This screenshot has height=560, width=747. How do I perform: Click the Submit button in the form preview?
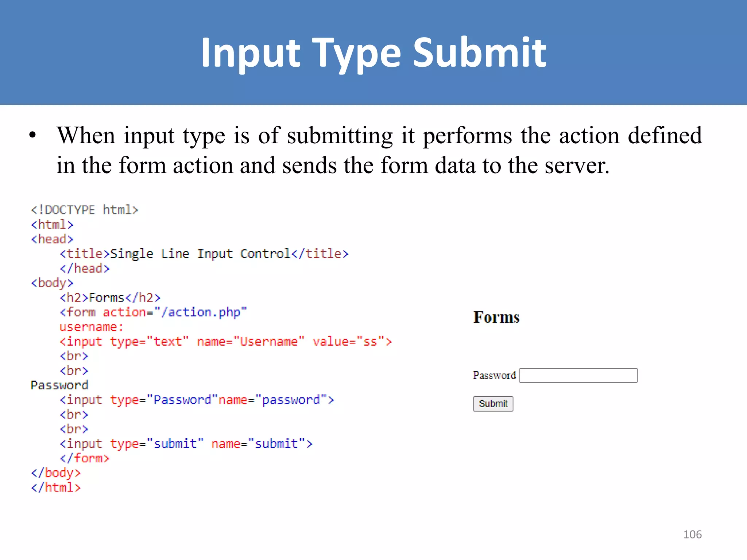pos(493,404)
